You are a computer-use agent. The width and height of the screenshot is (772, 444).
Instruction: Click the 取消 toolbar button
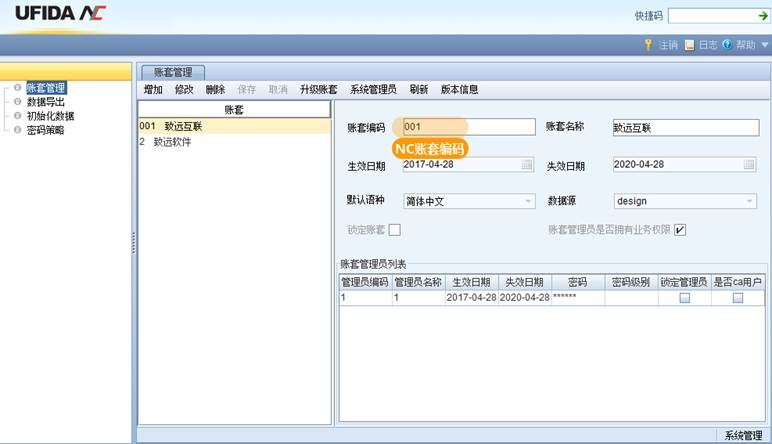pos(278,90)
